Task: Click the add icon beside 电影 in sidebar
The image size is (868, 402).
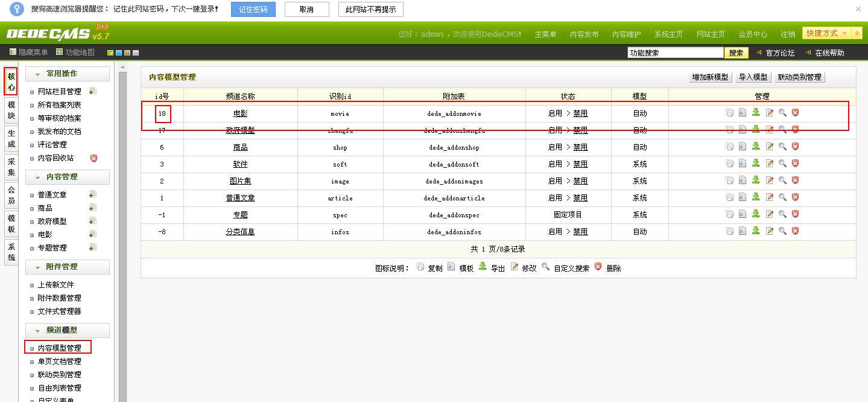Action: pyautogui.click(x=93, y=234)
